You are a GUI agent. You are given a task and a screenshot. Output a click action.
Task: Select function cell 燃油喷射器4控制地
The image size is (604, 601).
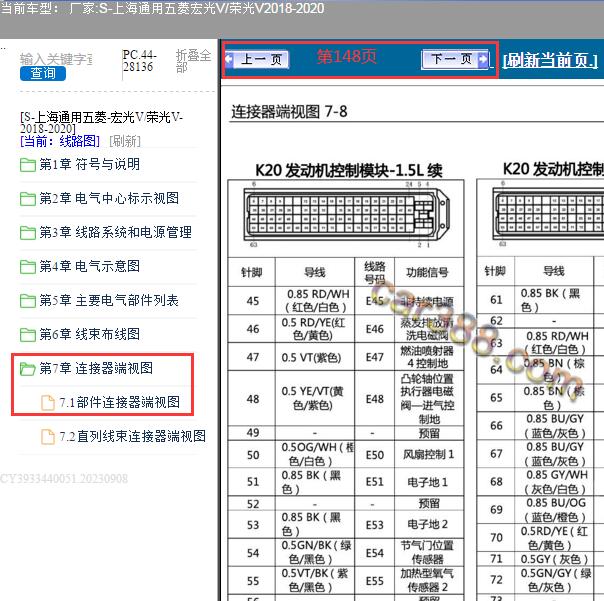(x=429, y=357)
